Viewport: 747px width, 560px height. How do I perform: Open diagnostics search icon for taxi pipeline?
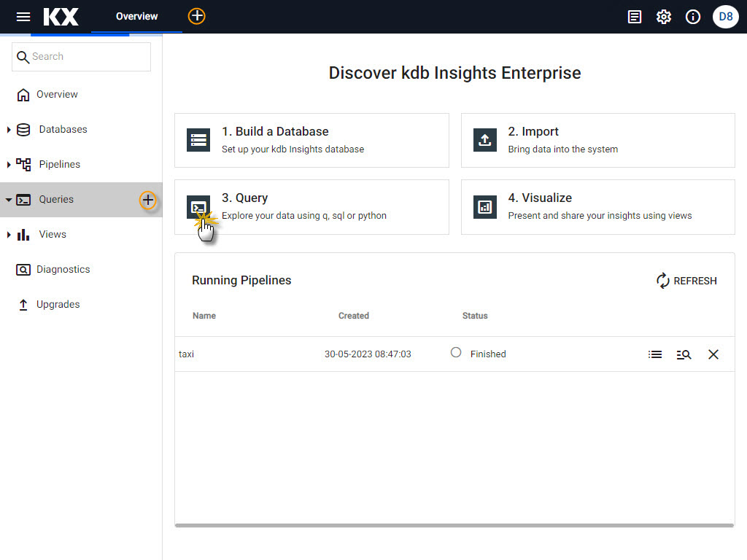point(684,354)
